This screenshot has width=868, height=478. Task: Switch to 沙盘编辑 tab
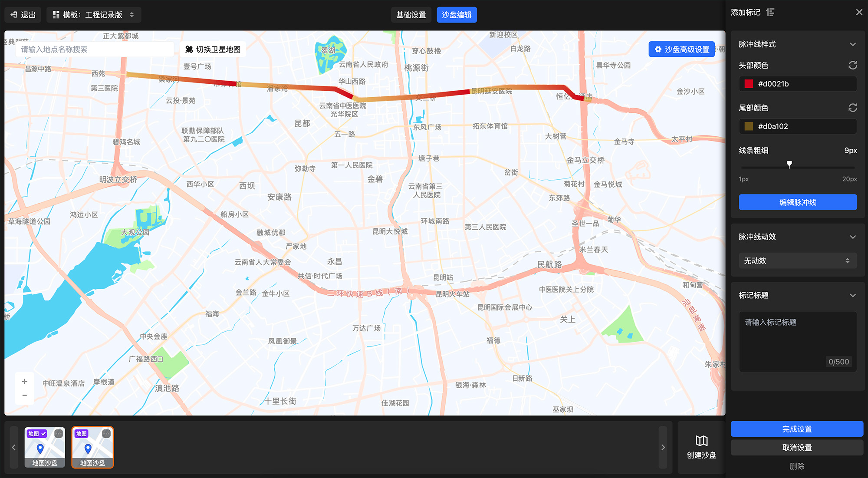point(457,15)
